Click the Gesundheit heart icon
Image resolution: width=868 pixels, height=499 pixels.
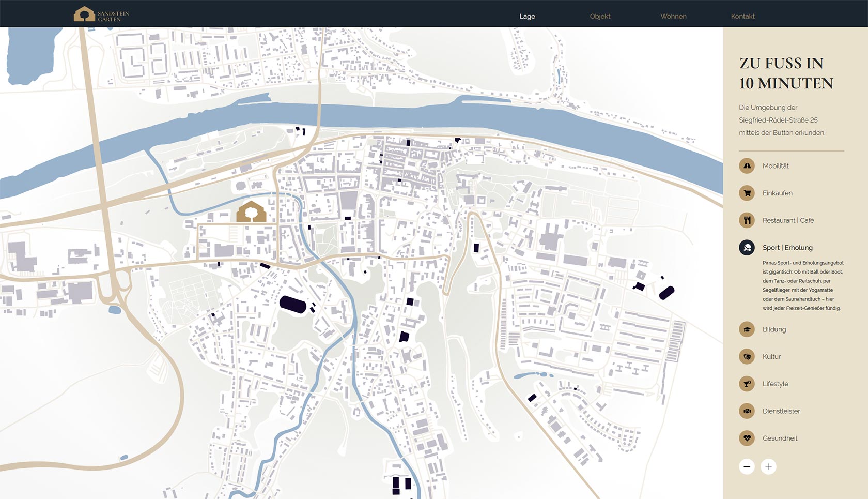coord(747,438)
